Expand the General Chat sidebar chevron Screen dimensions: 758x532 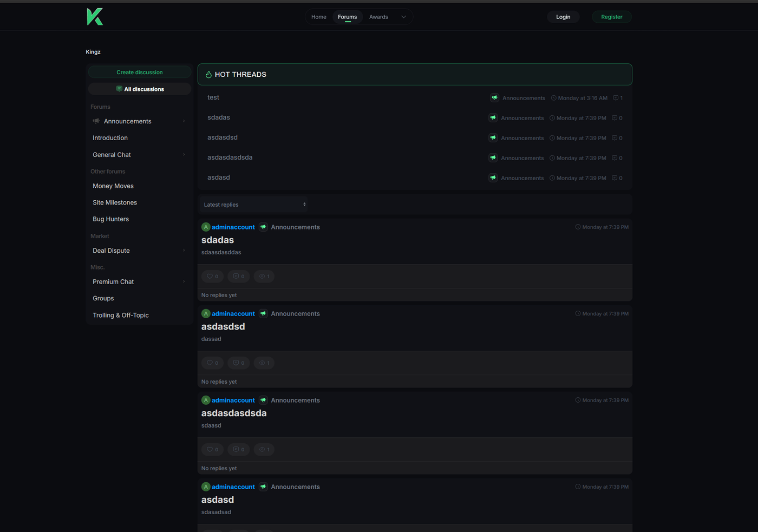[184, 155]
